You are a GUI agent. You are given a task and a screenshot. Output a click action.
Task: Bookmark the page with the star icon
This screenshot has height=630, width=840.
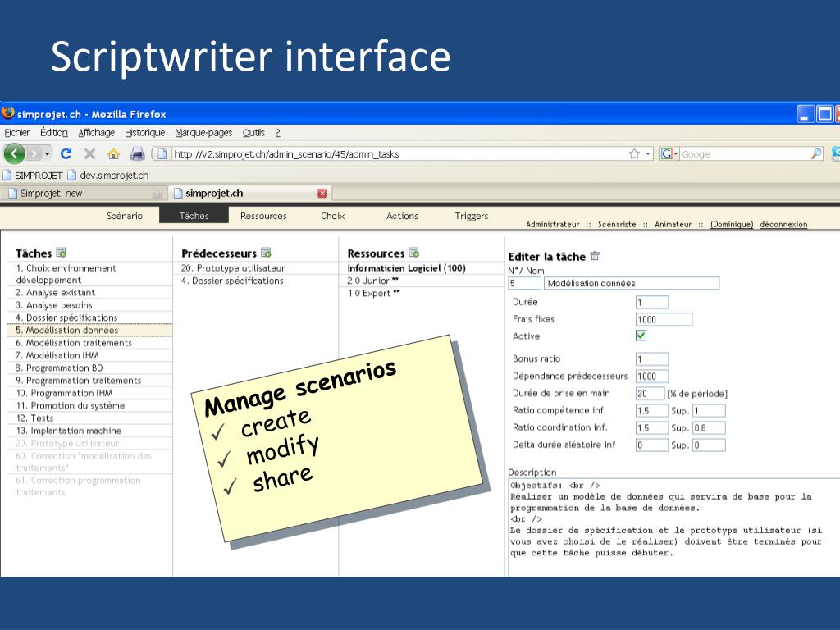click(x=634, y=154)
